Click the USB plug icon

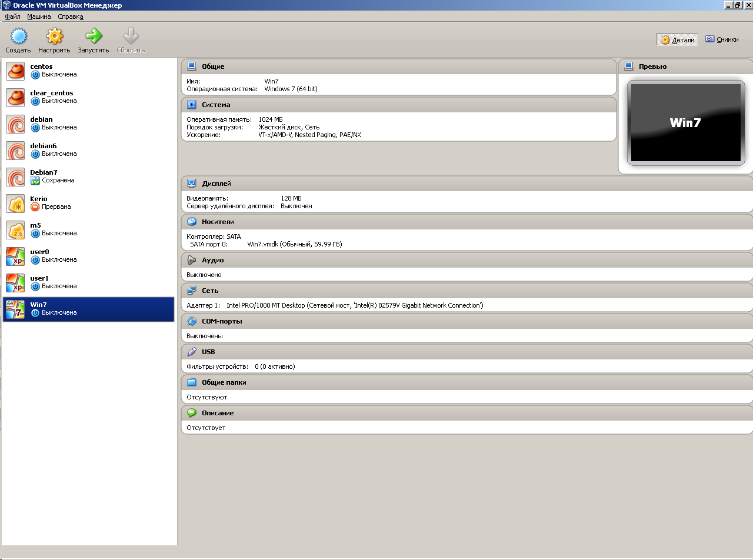(191, 352)
